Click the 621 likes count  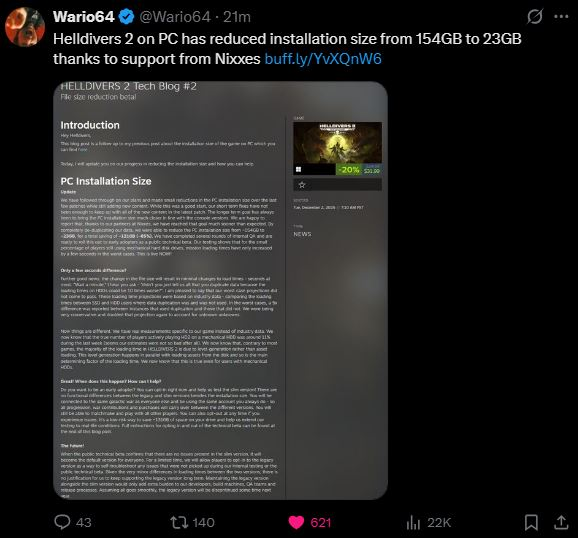(x=321, y=523)
